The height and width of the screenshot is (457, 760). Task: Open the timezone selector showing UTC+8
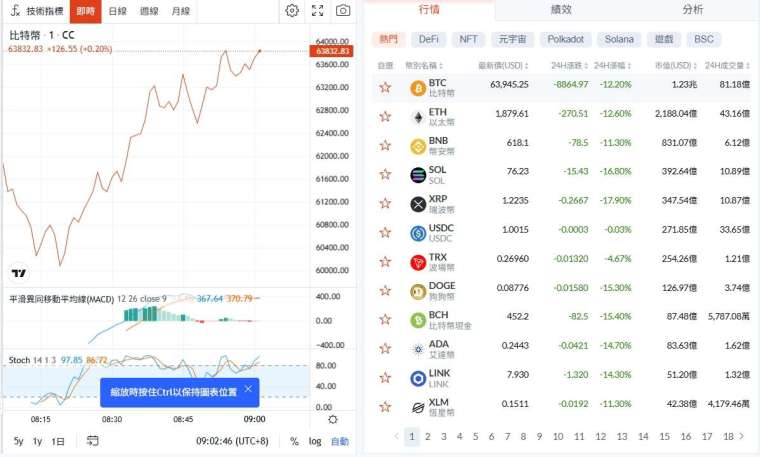pyautogui.click(x=233, y=441)
